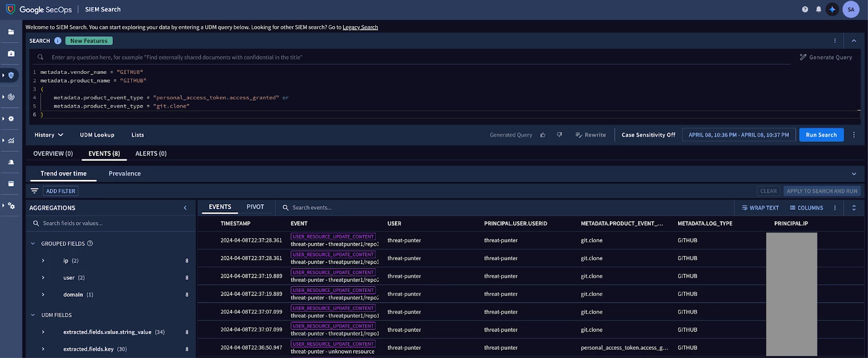Open the History dropdown
868x358 pixels.
pyautogui.click(x=49, y=135)
